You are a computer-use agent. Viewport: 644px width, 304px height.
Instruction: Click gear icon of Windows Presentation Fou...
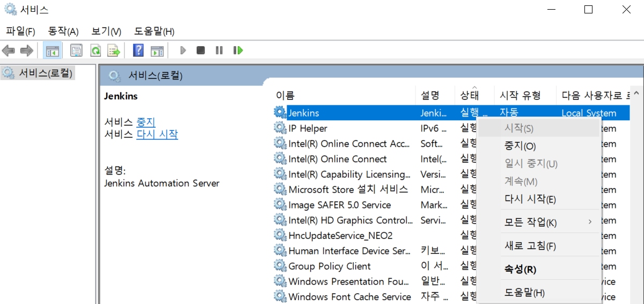[x=280, y=281]
